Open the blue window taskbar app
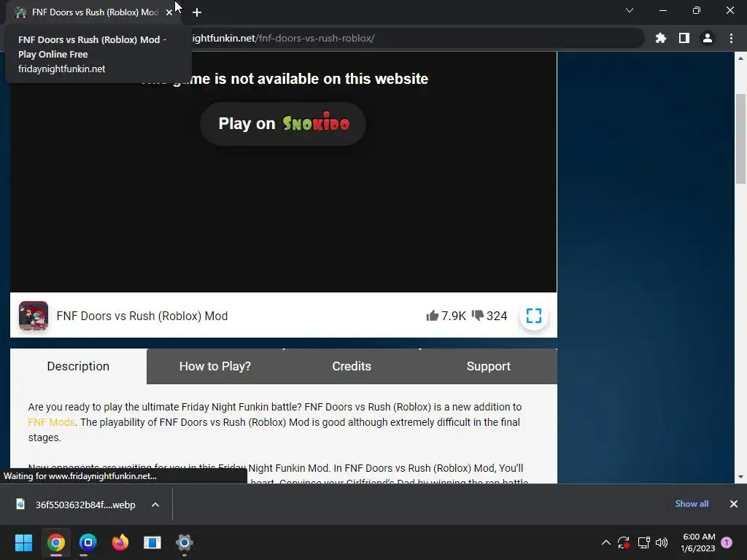The width and height of the screenshot is (747, 560). point(152,542)
